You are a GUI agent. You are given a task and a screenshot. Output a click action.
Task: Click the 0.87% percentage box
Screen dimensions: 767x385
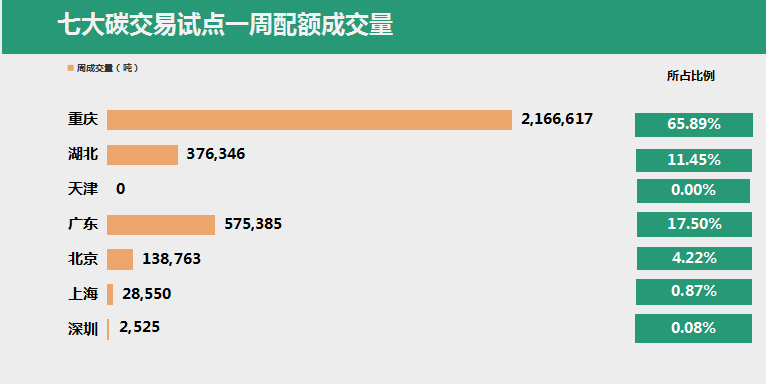coord(694,292)
